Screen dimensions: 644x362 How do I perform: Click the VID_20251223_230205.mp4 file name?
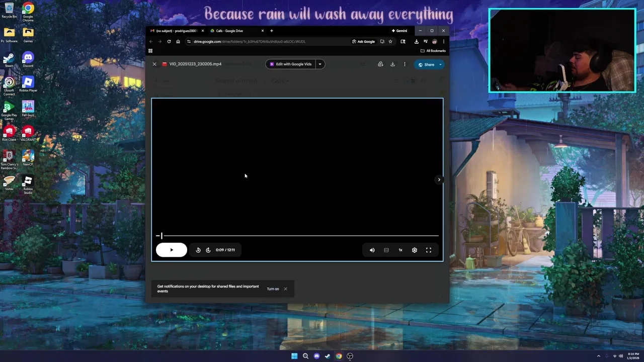pos(195,64)
